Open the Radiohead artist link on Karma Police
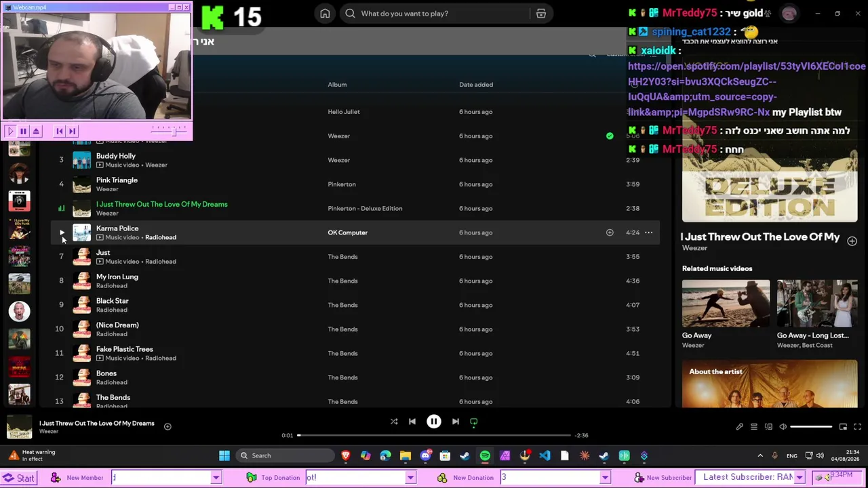 pyautogui.click(x=160, y=237)
